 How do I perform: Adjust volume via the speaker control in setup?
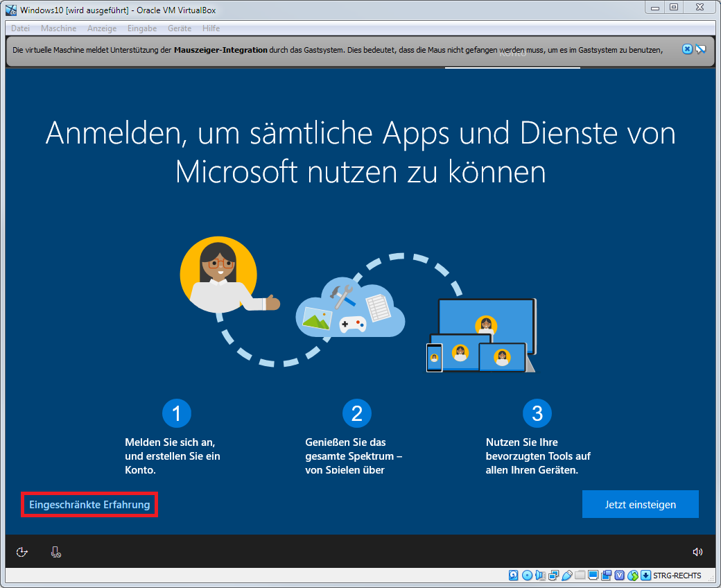698,552
